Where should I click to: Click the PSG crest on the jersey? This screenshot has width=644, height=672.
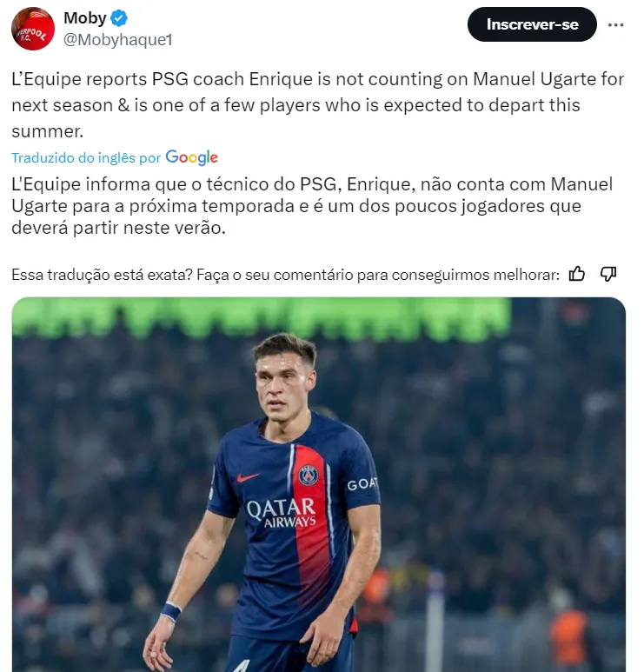click(309, 475)
